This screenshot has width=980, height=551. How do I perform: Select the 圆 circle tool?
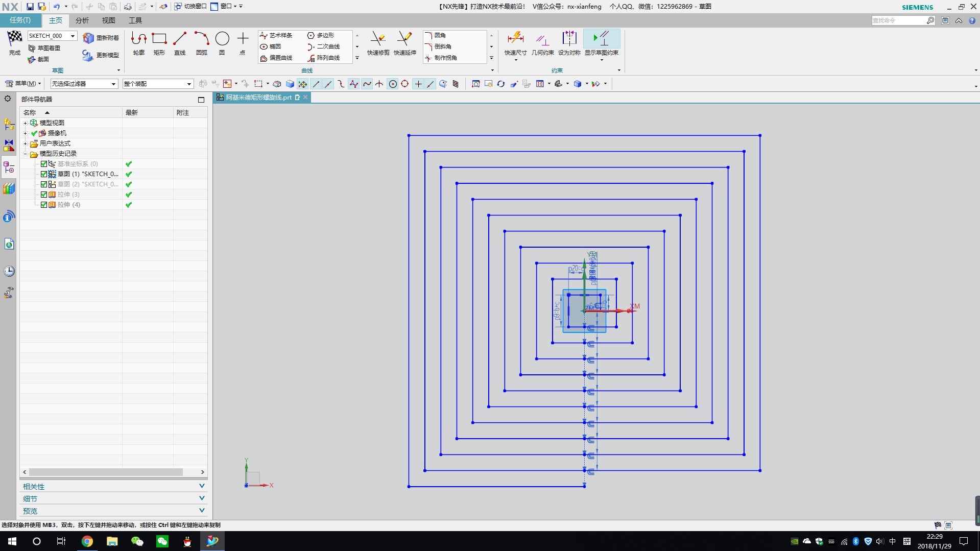pyautogui.click(x=222, y=43)
